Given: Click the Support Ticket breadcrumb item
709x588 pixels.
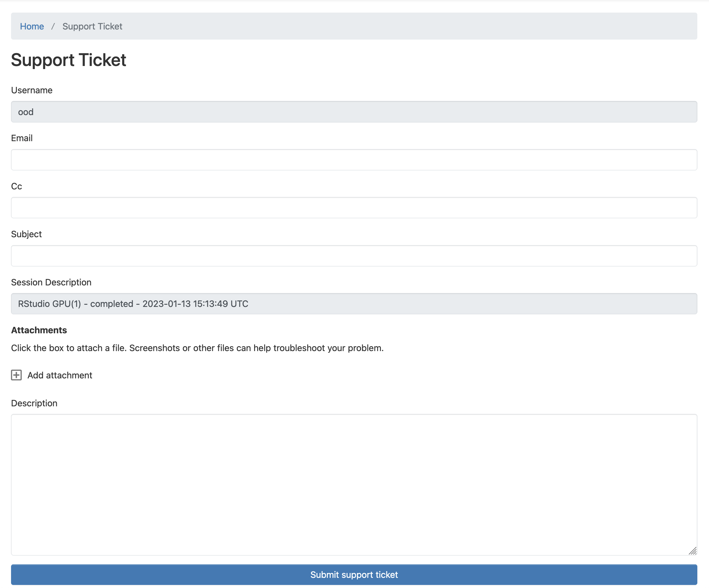Looking at the screenshot, I should pos(92,26).
